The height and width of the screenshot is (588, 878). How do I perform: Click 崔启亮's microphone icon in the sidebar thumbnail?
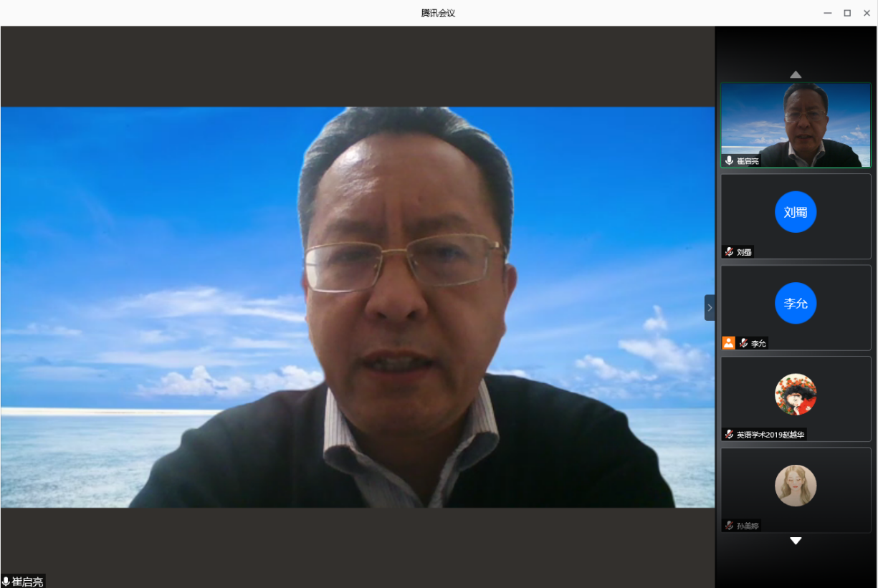point(730,160)
